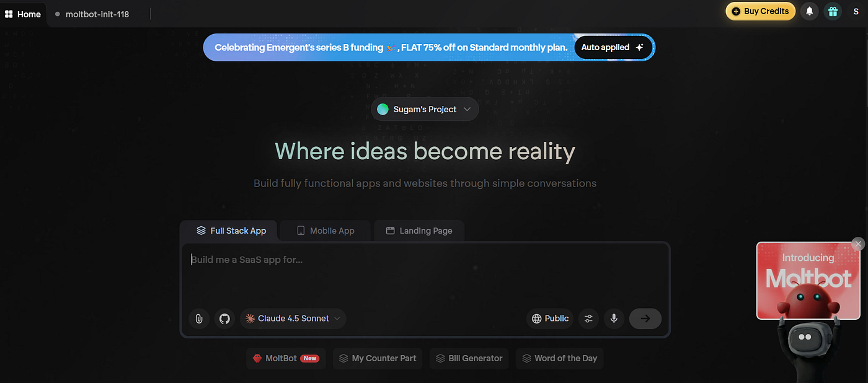Image resolution: width=868 pixels, height=383 pixels.
Task: Click the gift box icon
Action: [x=833, y=11]
